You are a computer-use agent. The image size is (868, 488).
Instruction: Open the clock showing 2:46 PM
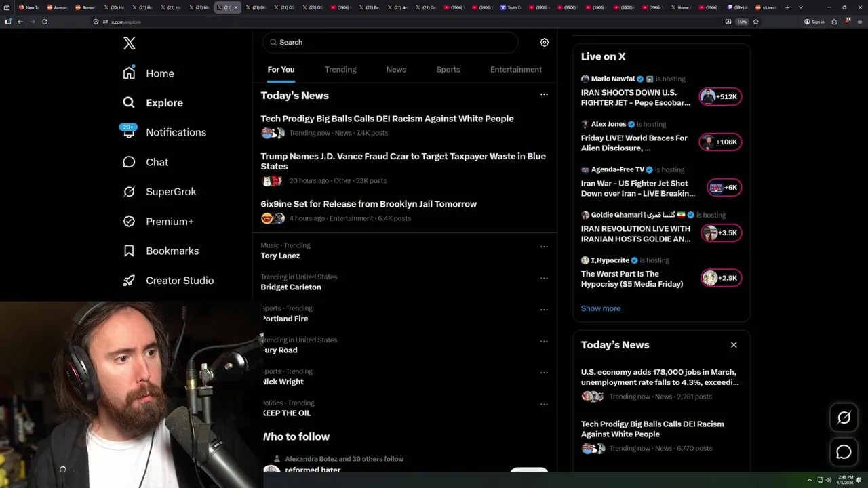pyautogui.click(x=844, y=480)
